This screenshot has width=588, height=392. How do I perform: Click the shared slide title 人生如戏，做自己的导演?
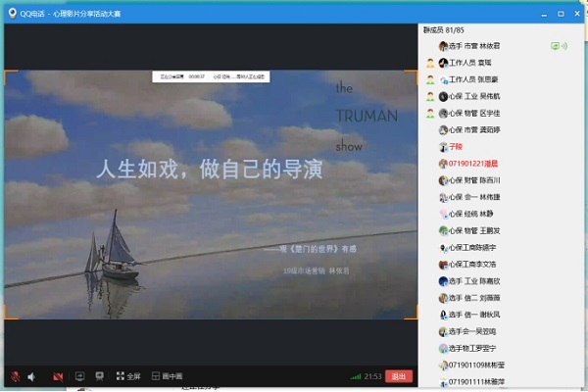pyautogui.click(x=210, y=170)
